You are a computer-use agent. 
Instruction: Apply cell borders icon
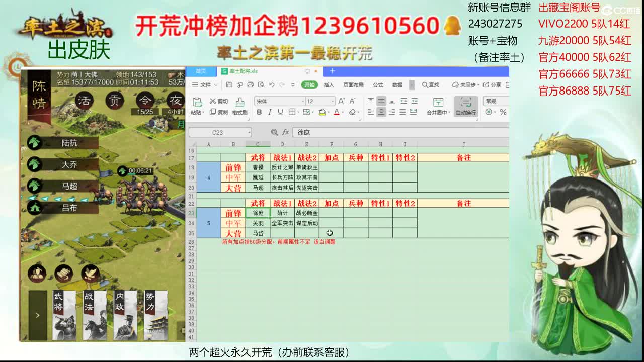pos(292,112)
